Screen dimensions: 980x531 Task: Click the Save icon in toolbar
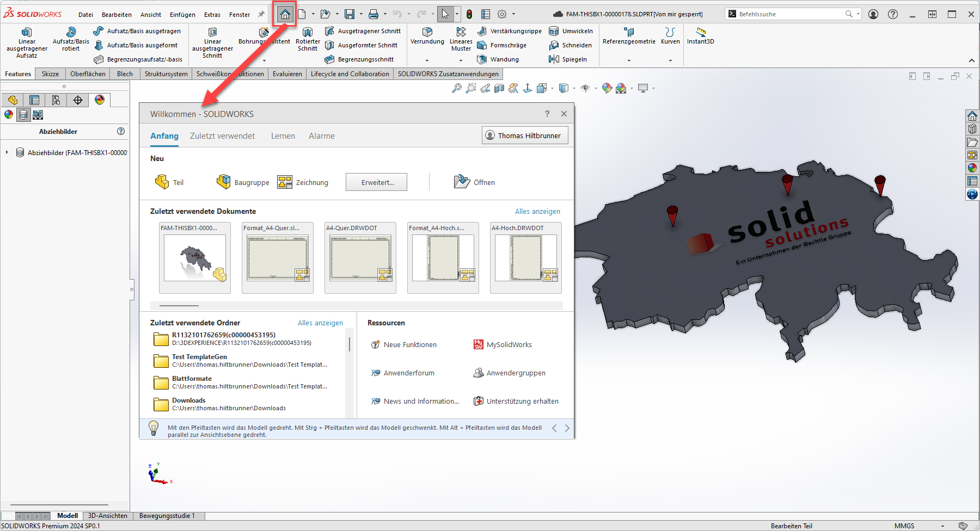[x=350, y=14]
